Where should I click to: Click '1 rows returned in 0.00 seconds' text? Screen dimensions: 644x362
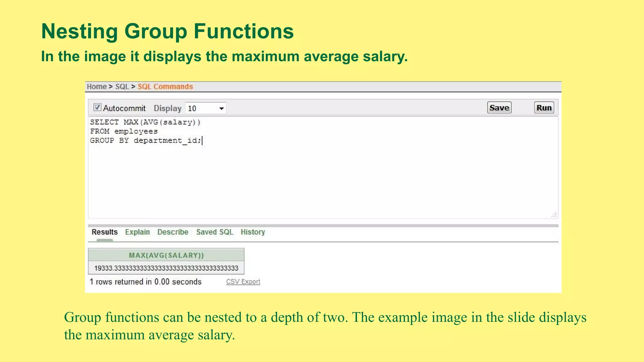[146, 282]
